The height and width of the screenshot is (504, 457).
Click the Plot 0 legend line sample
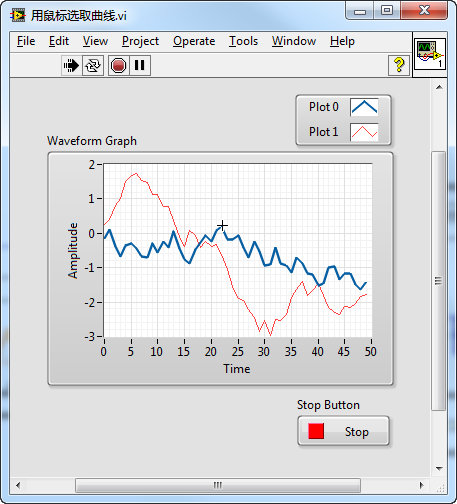click(364, 107)
